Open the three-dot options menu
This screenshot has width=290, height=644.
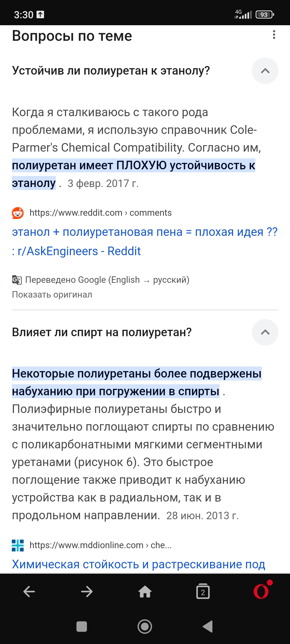tap(274, 35)
